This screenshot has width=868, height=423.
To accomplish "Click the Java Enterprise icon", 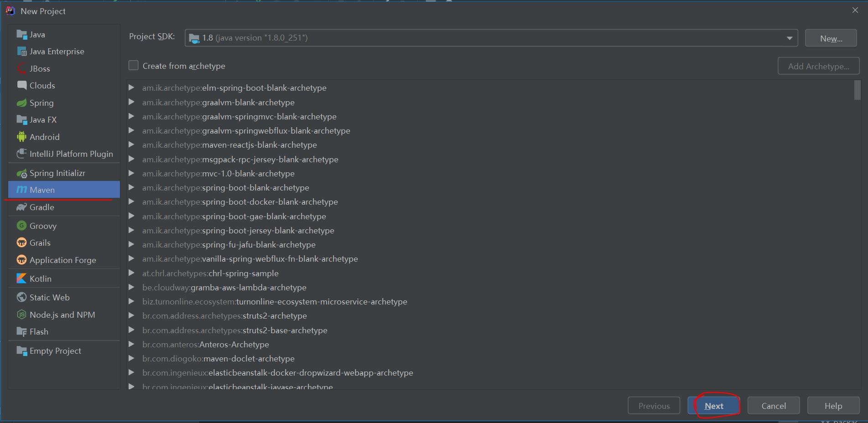I will tap(21, 52).
